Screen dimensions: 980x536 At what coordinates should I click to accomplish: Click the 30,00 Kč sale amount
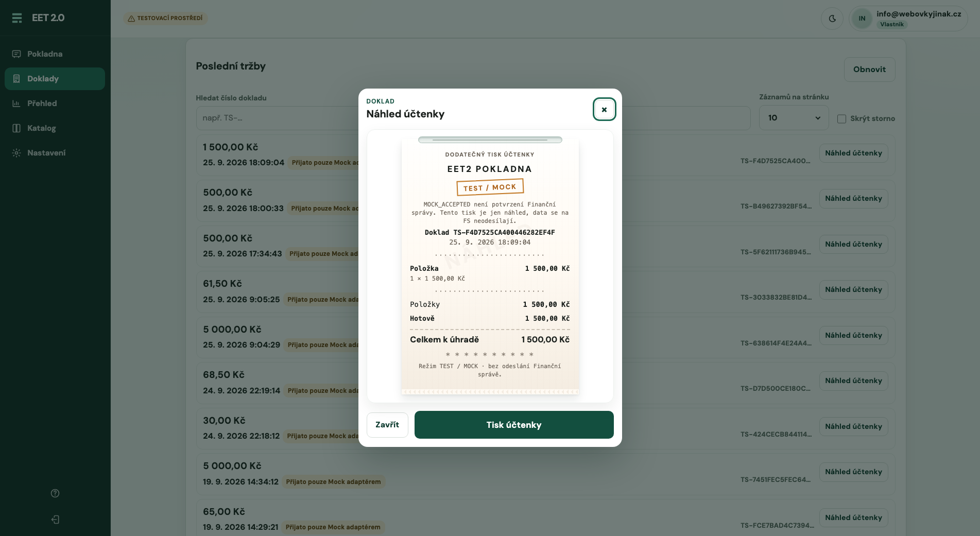click(x=224, y=421)
